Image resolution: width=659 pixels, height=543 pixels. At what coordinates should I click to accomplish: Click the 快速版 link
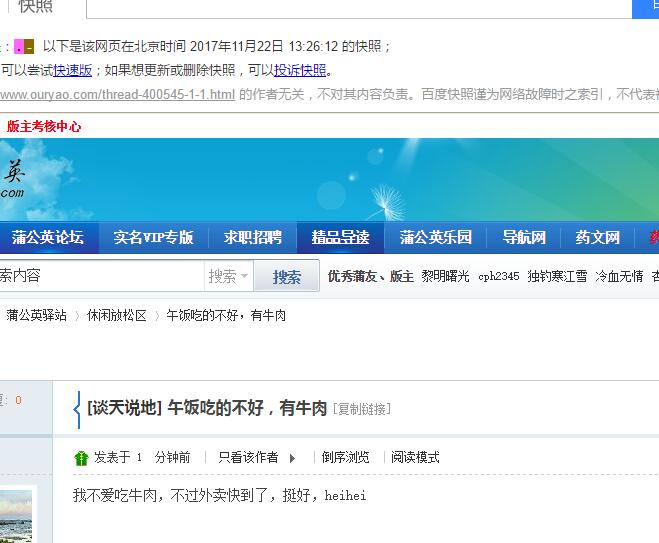point(72,70)
